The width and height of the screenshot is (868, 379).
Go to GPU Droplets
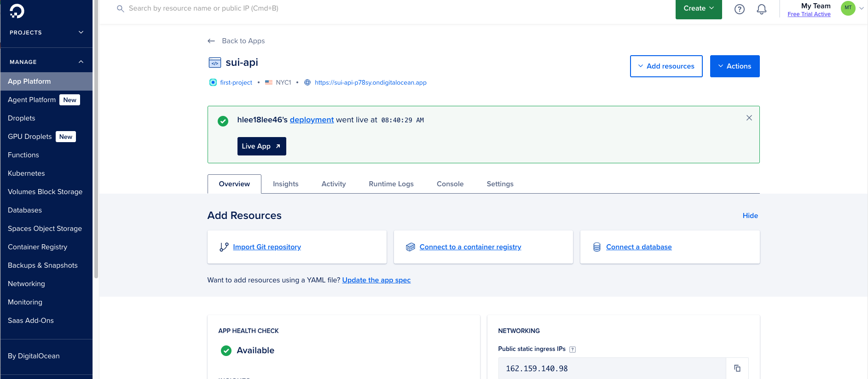(46, 137)
